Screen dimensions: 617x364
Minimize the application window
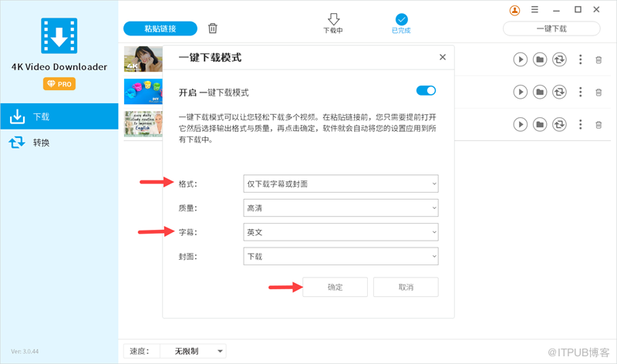pyautogui.click(x=556, y=10)
